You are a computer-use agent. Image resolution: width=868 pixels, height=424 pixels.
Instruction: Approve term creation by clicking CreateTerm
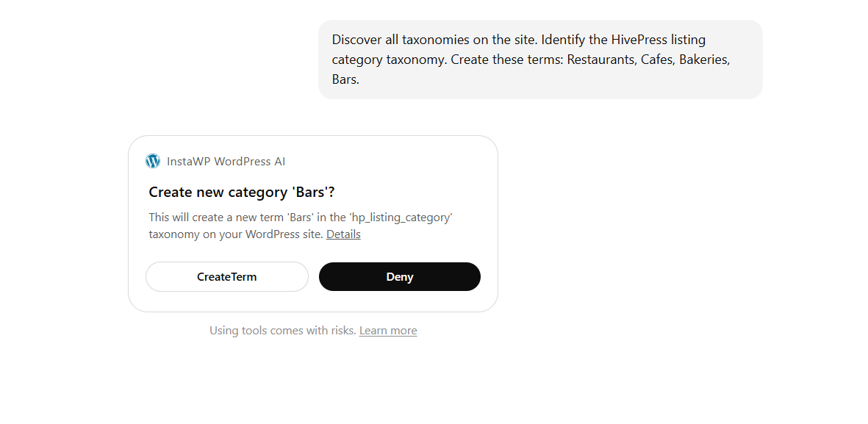click(x=226, y=276)
